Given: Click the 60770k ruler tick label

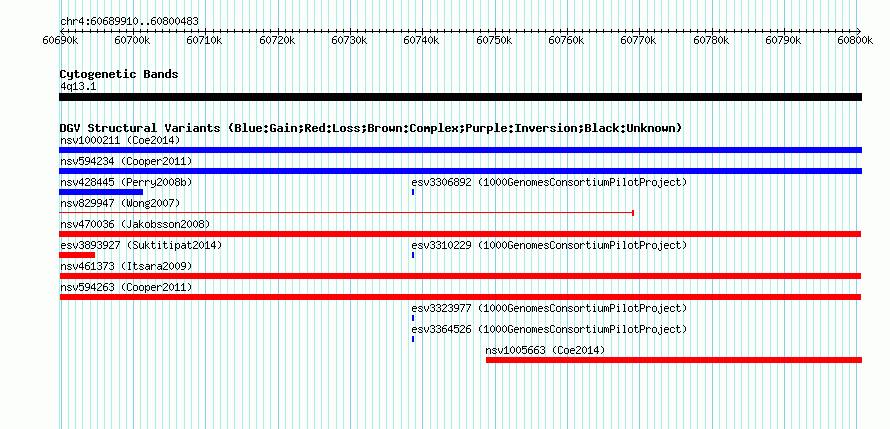Looking at the screenshot, I should [639, 40].
